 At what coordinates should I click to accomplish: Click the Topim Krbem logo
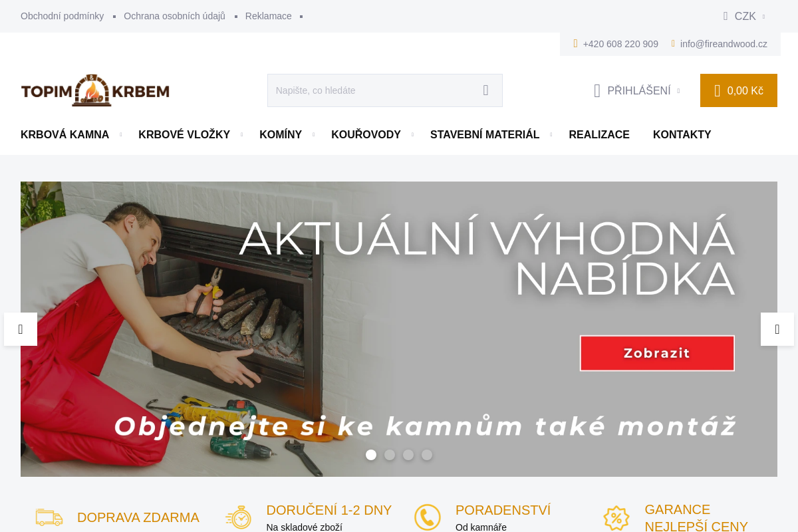[x=95, y=90]
